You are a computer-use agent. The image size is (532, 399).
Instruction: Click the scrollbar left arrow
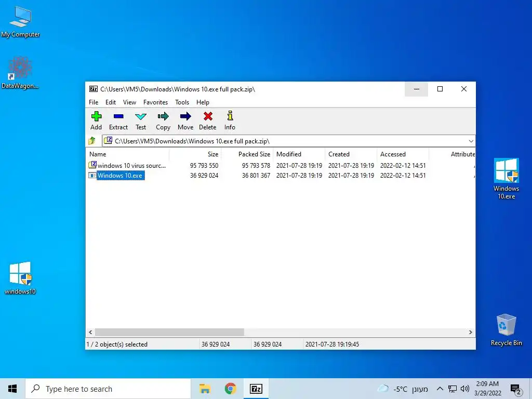tap(90, 332)
